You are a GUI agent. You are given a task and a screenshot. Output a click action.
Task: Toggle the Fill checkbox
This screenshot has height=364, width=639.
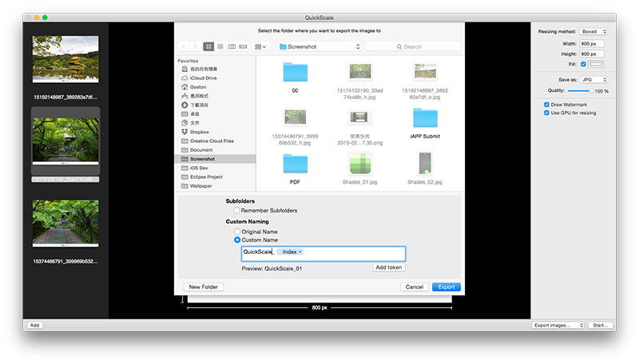point(583,64)
